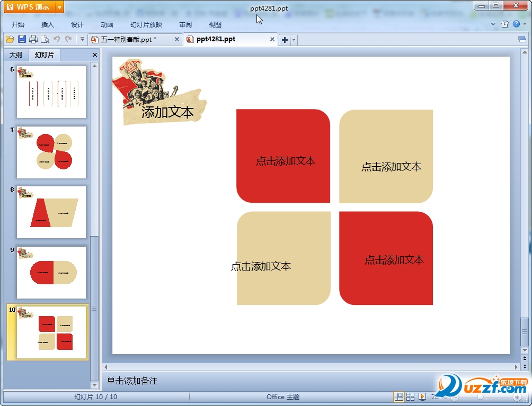This screenshot has width=532, height=406.
Task: Select slide 10 thumbnail
Action: (51, 332)
